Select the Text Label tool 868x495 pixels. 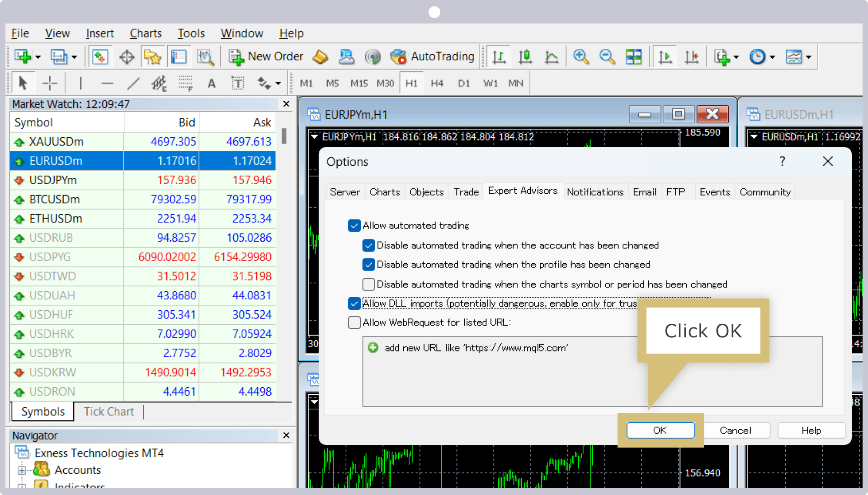coord(238,83)
